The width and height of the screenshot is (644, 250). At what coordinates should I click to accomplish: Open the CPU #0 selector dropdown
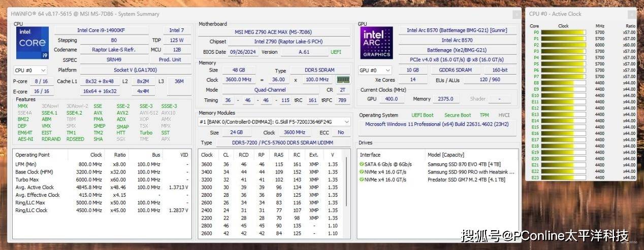30,70
